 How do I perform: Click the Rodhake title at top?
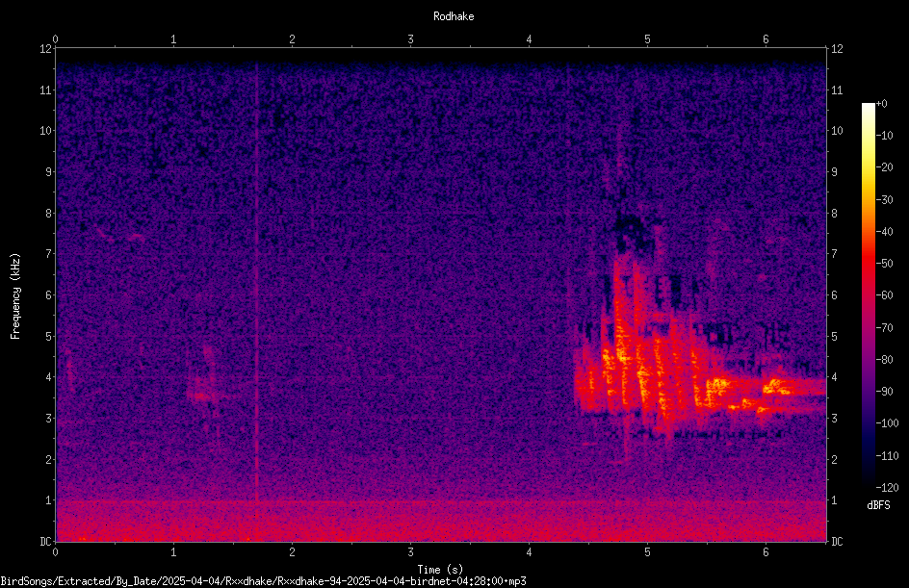tap(454, 16)
